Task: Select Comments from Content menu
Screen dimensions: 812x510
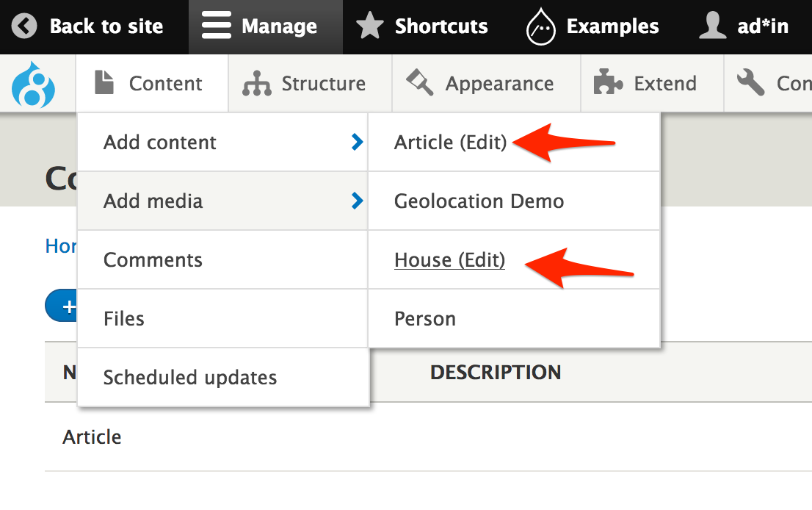Action: (x=153, y=259)
